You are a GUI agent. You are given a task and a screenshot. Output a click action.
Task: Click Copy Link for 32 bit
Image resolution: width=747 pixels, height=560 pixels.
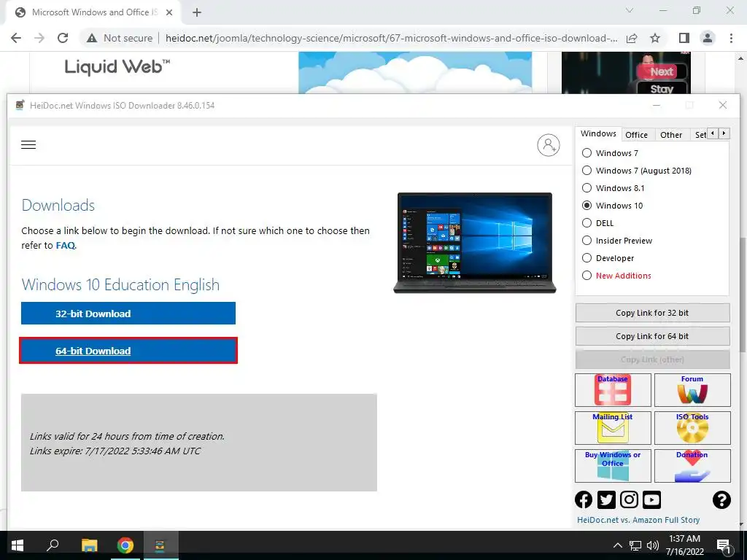pyautogui.click(x=652, y=313)
